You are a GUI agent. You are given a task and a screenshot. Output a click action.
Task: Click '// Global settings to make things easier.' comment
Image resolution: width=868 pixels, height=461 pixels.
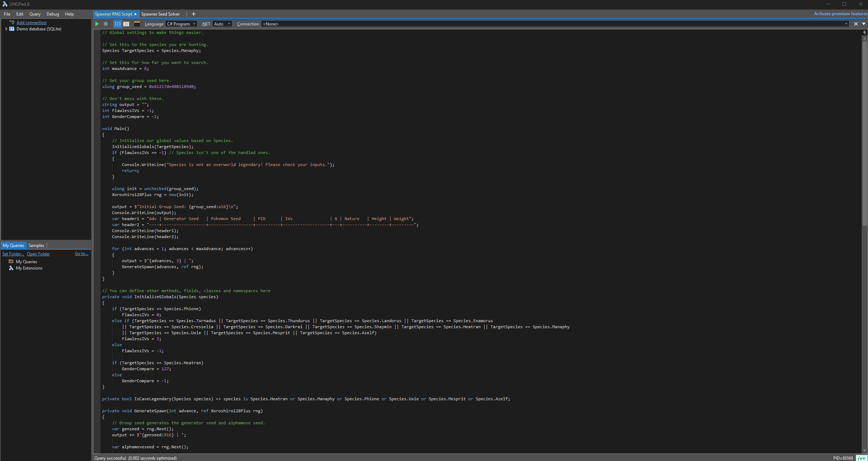pos(153,32)
